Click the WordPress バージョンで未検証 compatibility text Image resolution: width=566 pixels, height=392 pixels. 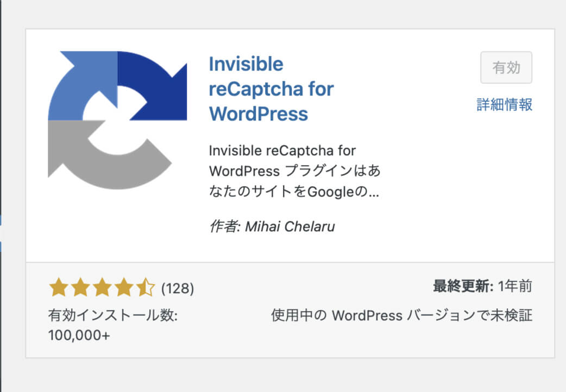[x=402, y=315]
